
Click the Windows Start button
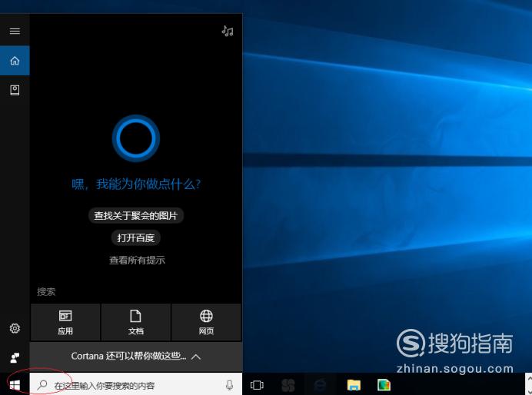tap(15, 385)
